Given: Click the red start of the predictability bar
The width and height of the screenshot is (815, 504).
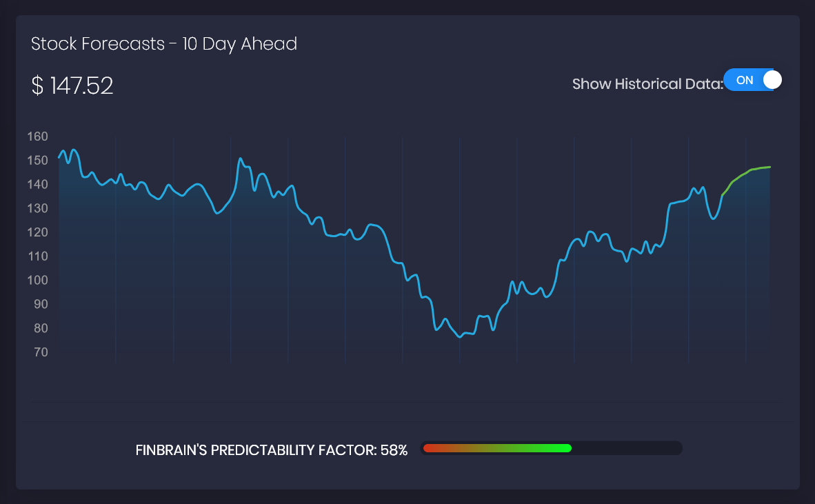Looking at the screenshot, I should pyautogui.click(x=428, y=448).
